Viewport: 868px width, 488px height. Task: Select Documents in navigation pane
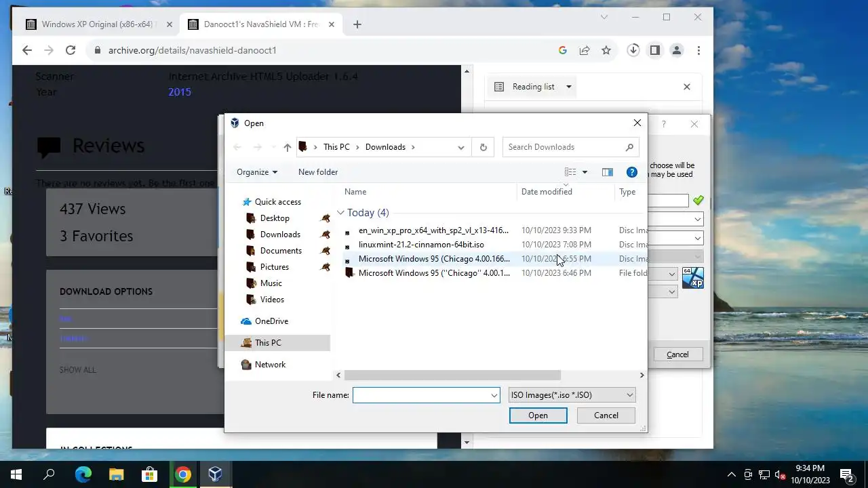coord(281,251)
